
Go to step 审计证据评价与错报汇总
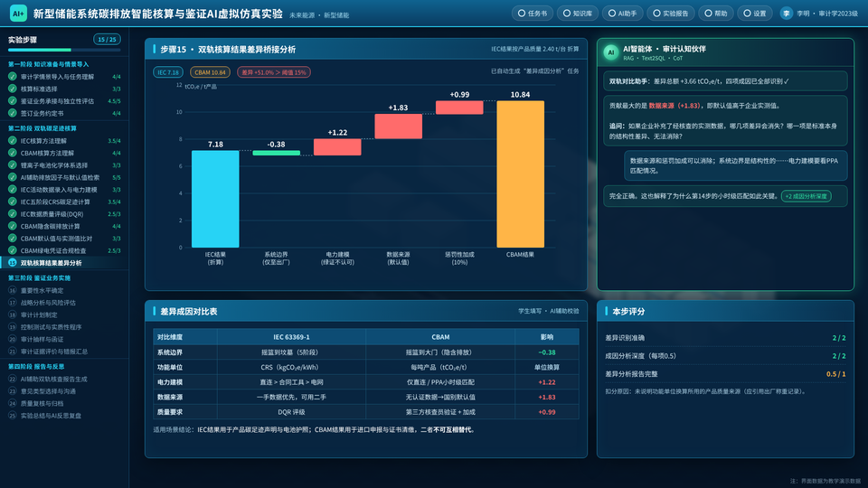64,352
